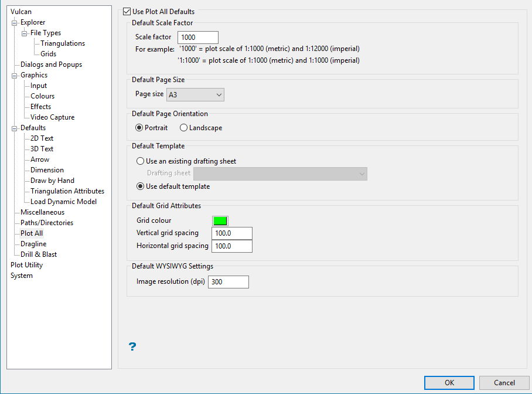The height and width of the screenshot is (394, 532).
Task: Open the Drafting sheet dropdown
Action: (x=280, y=174)
